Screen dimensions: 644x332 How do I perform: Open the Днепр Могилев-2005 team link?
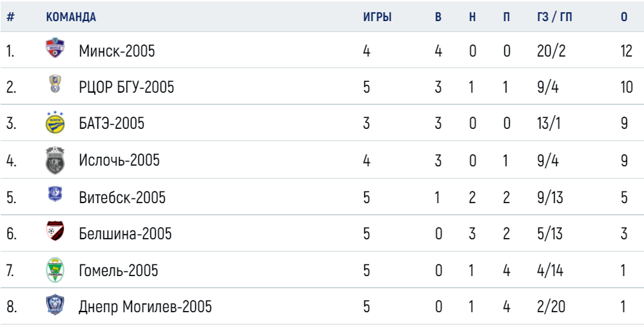[146, 307]
